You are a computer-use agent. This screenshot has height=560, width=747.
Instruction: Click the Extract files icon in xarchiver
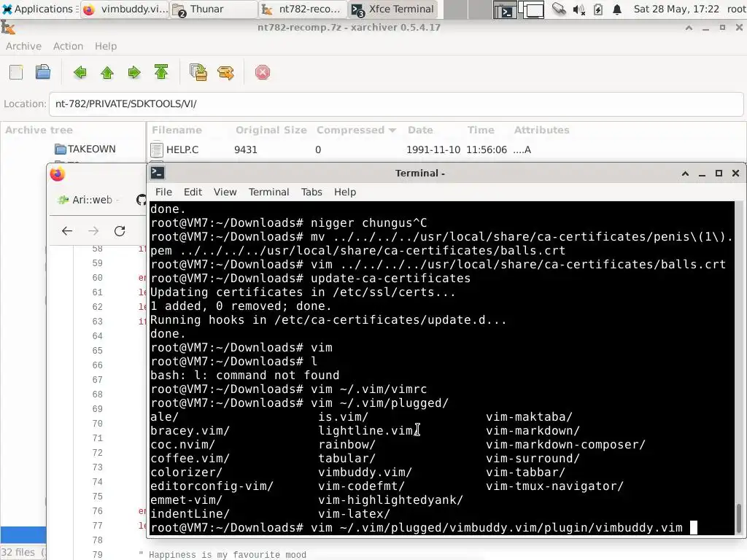tap(225, 72)
